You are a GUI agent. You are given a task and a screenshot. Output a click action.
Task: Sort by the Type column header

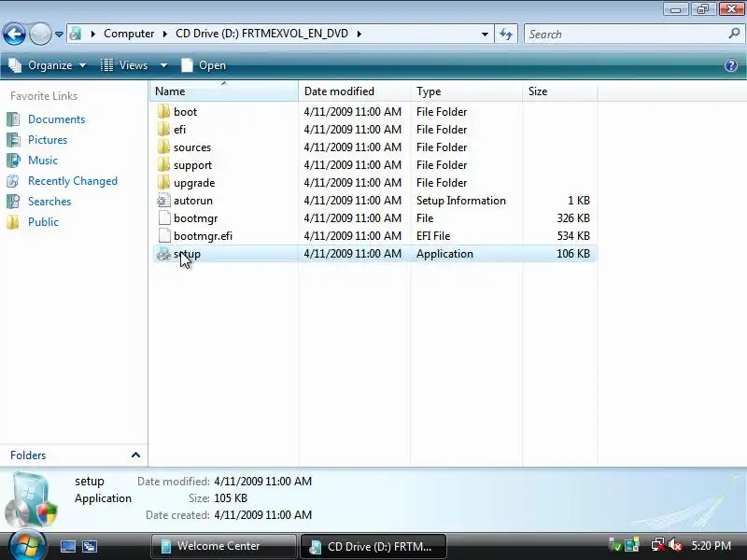point(466,91)
